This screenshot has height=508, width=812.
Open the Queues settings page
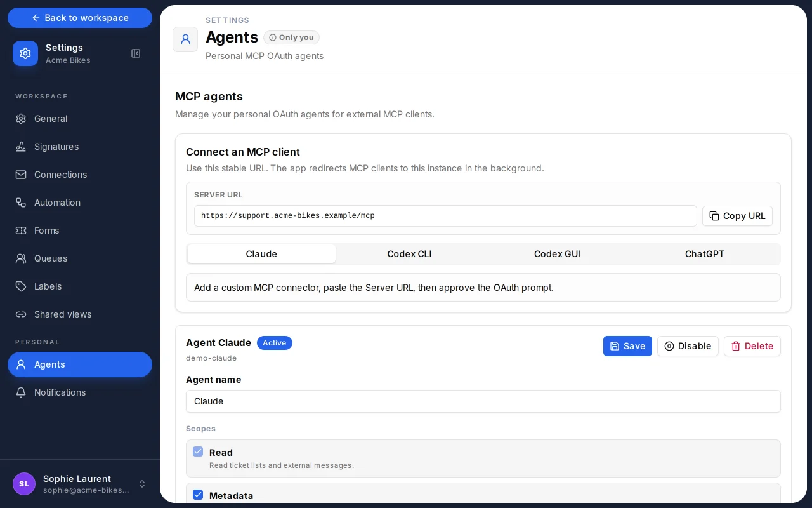pyautogui.click(x=80, y=258)
